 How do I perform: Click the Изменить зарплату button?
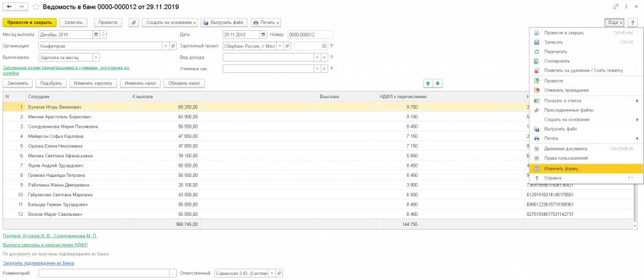(93, 84)
